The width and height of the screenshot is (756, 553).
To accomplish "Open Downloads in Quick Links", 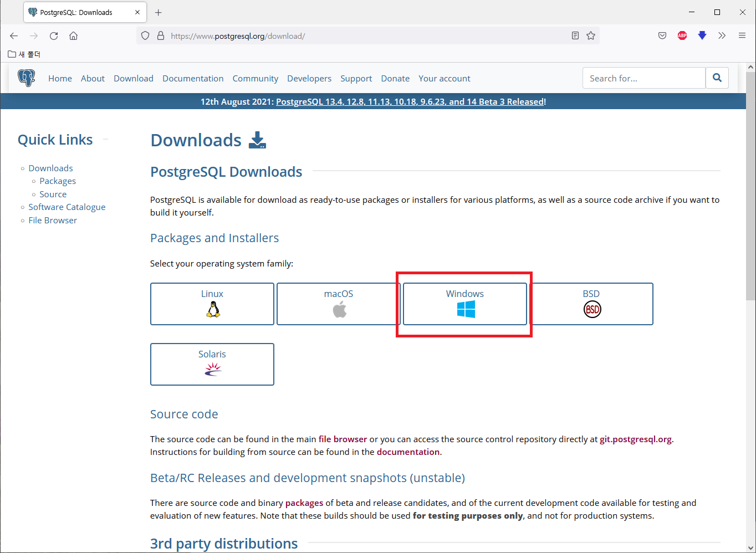I will [x=50, y=168].
